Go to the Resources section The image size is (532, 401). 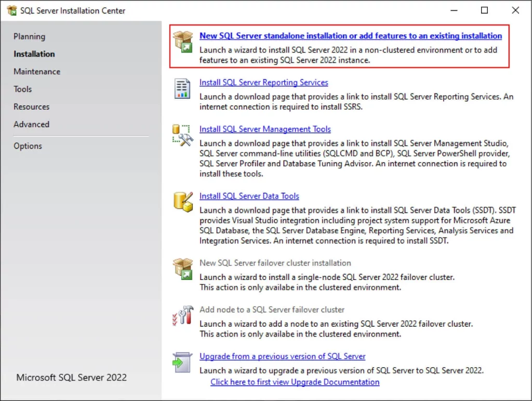coord(31,106)
